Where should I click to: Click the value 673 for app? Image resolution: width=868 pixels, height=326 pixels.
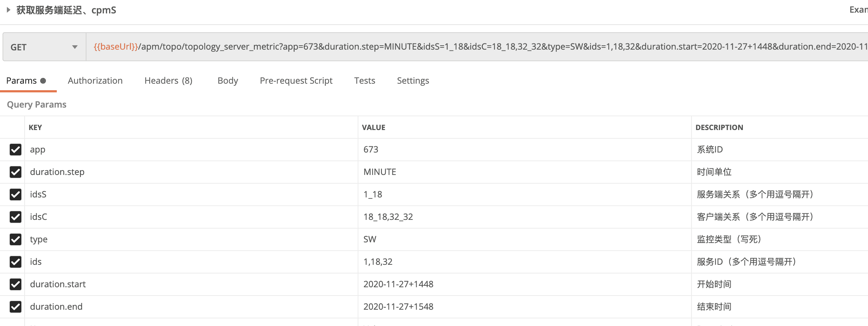[x=371, y=150]
